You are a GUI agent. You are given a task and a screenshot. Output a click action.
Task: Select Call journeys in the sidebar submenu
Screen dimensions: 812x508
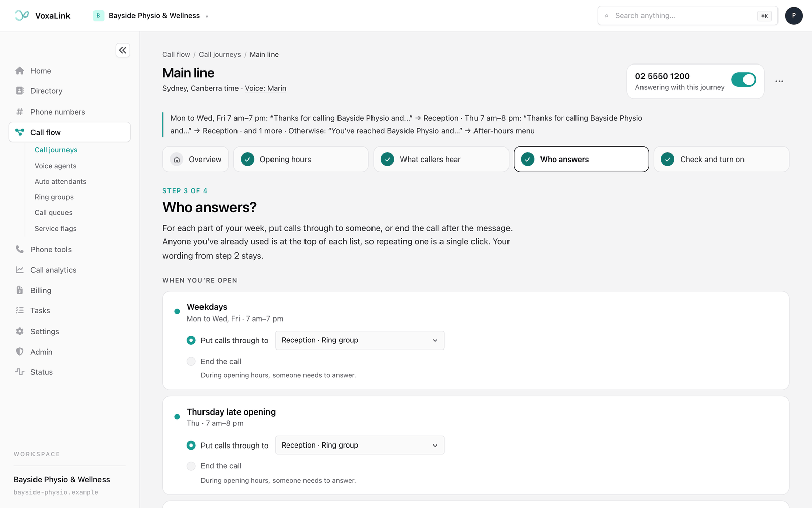(56, 150)
